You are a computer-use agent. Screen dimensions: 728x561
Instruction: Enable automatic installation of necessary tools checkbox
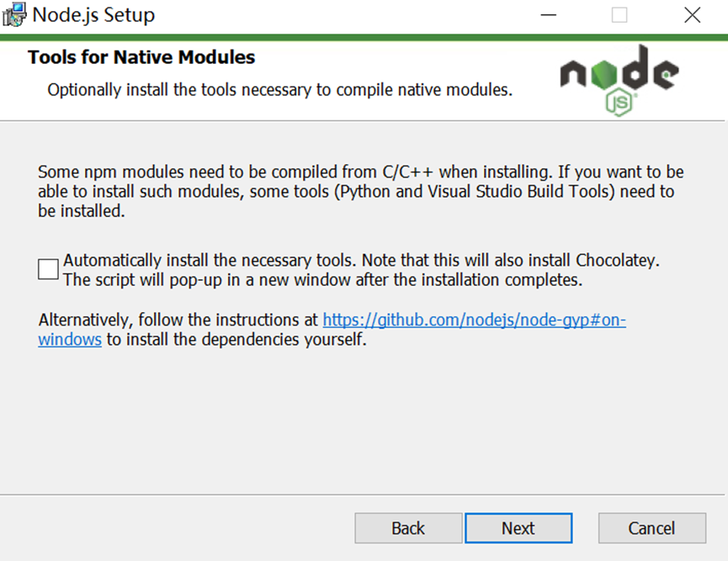pyautogui.click(x=48, y=269)
